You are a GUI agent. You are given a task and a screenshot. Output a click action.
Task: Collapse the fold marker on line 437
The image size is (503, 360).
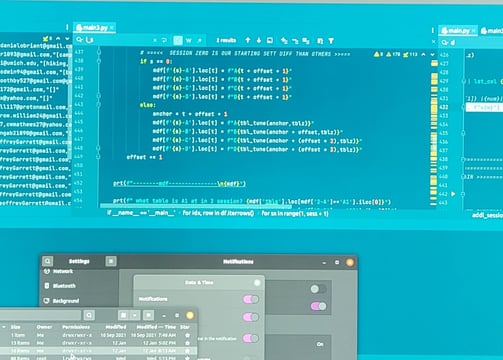click(99, 52)
